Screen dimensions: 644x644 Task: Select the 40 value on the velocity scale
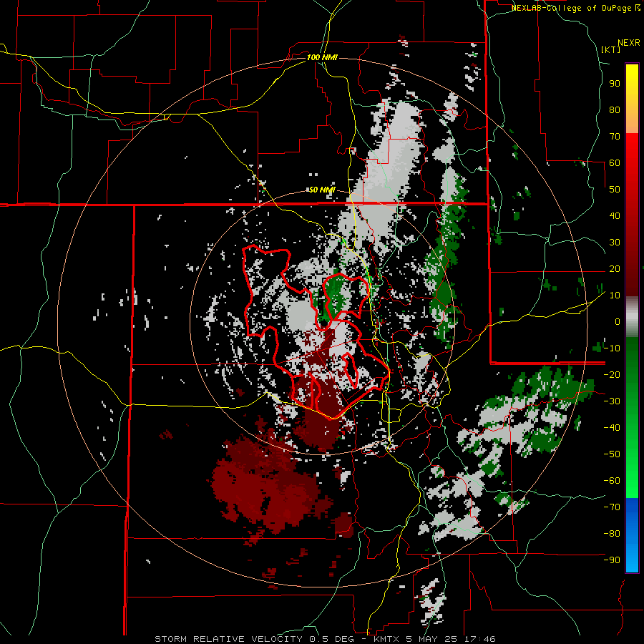[615, 215]
